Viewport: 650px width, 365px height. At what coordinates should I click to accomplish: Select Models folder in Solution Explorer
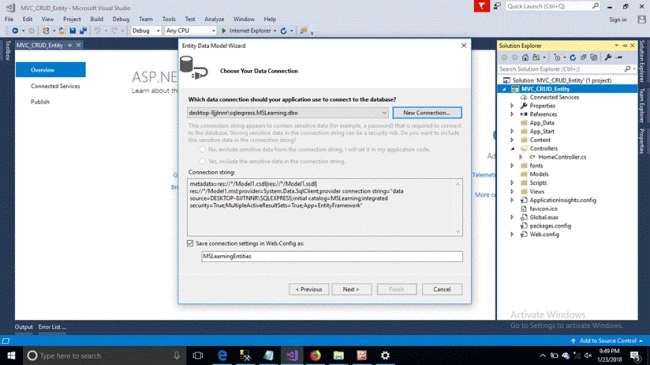[x=539, y=174]
